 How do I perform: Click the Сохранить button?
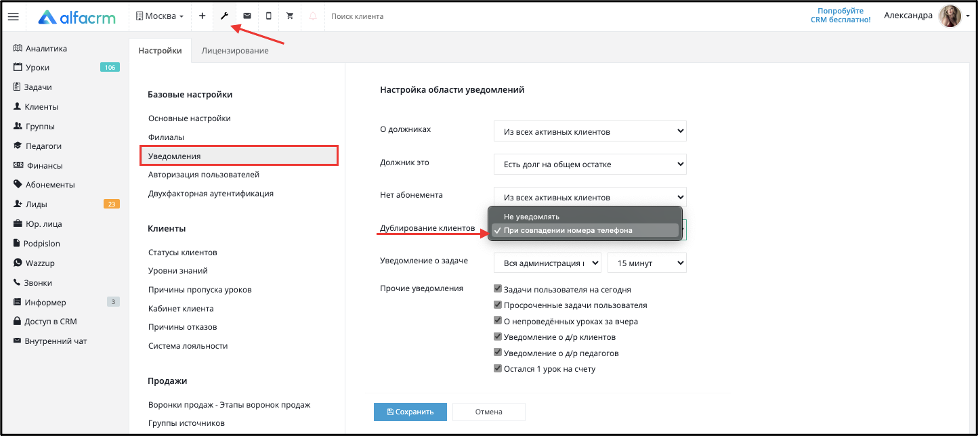410,412
